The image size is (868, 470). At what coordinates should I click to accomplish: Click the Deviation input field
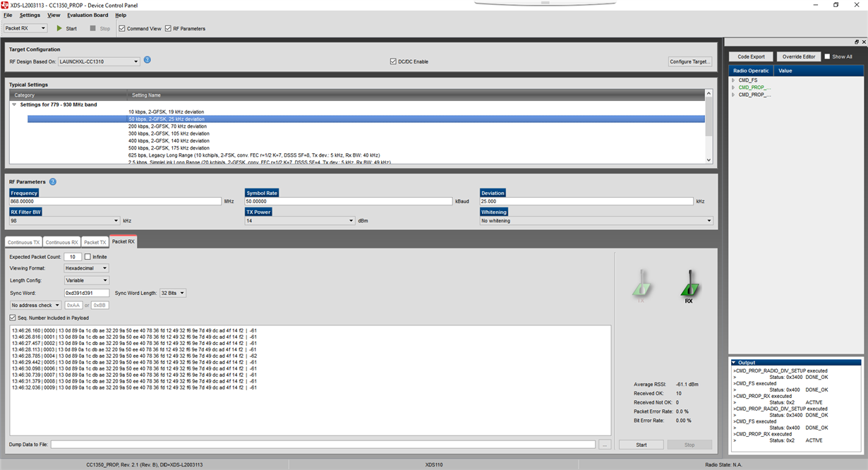(587, 201)
